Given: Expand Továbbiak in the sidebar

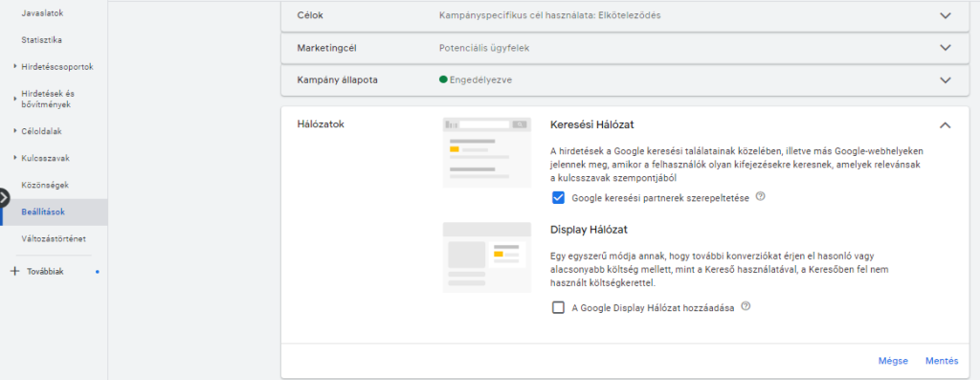Looking at the screenshot, I should [x=45, y=272].
